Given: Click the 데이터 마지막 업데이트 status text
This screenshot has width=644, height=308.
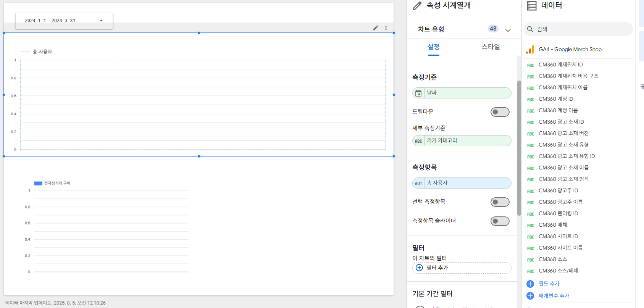Looking at the screenshot, I should (55, 303).
